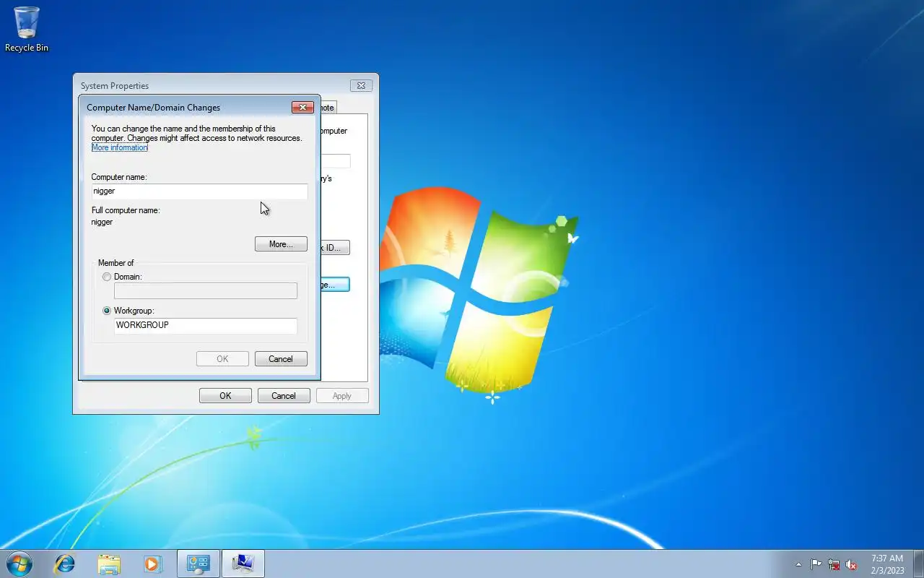Select the Workgroup radio button
The height and width of the screenshot is (578, 924).
click(107, 311)
